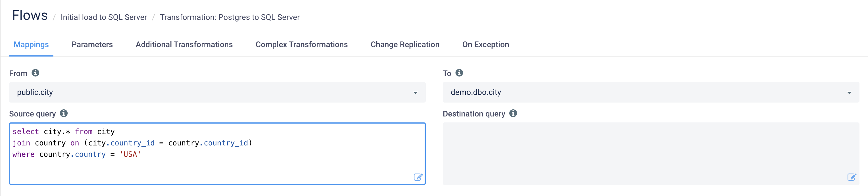Click the 'USA' string in the source query
The width and height of the screenshot is (868, 196).
tap(130, 154)
